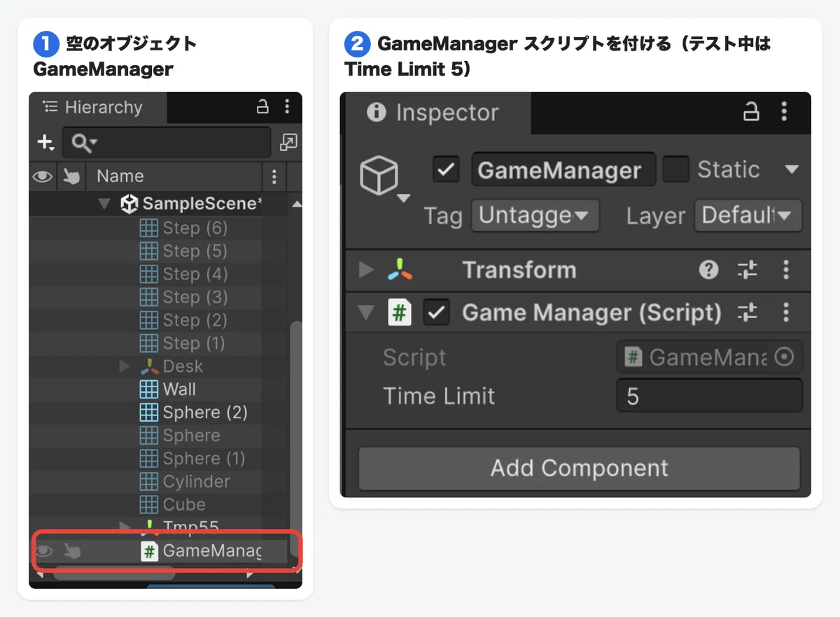
Task: Click the GameObject cube icon in Inspector
Action: click(379, 175)
